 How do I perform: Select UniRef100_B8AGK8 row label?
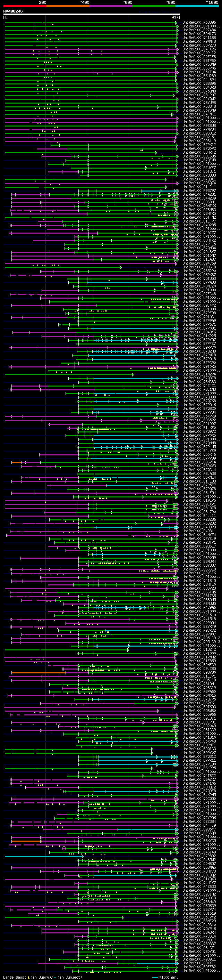[x=199, y=267]
